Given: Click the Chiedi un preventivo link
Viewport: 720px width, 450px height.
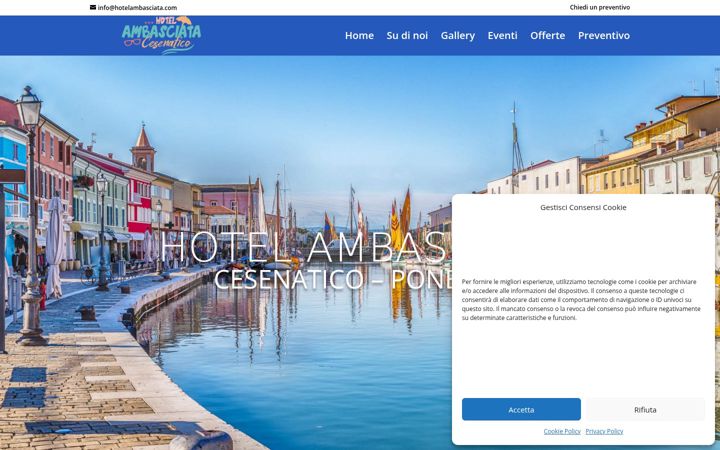Looking at the screenshot, I should pos(600,7).
